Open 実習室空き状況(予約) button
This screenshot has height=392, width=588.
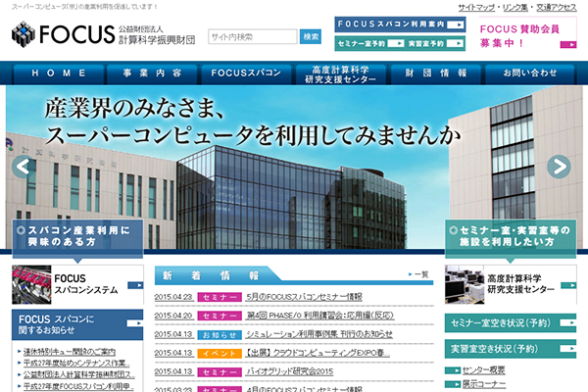[x=511, y=349]
